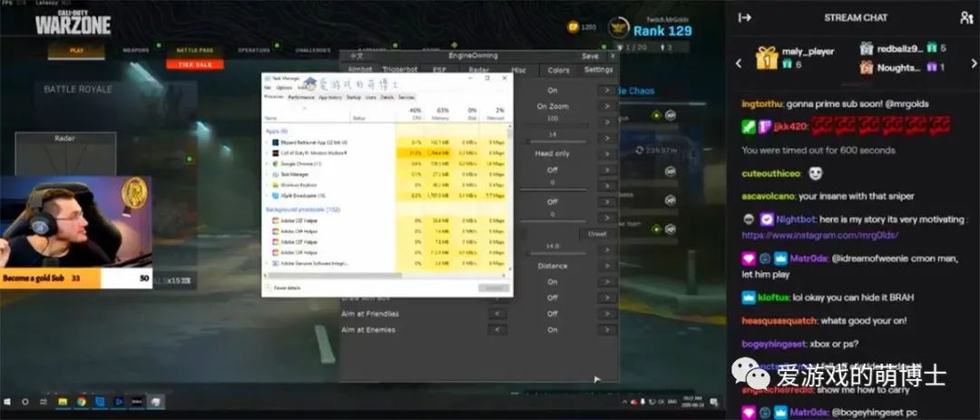This screenshot has height=420, width=980.
Task: Open the Windows notification center
Action: coord(713,401)
